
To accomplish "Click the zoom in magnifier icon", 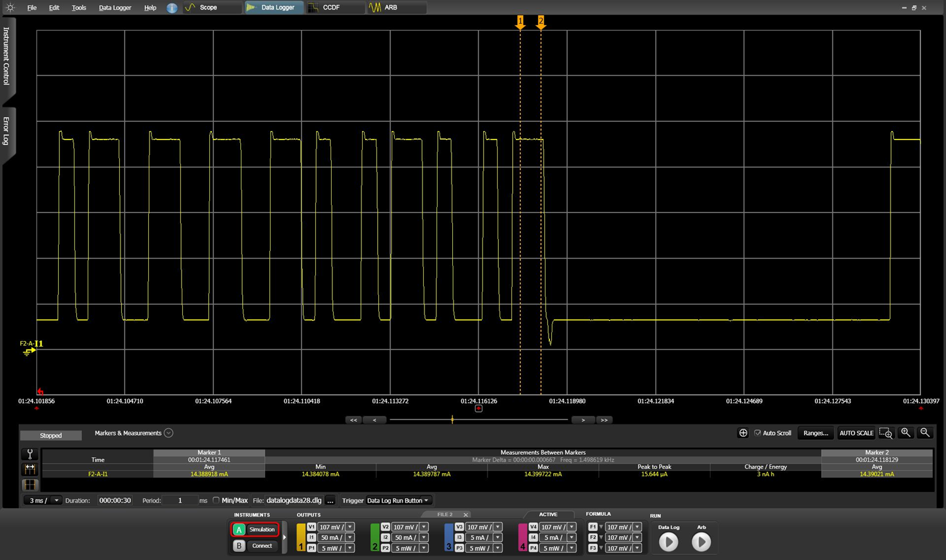I will click(906, 433).
